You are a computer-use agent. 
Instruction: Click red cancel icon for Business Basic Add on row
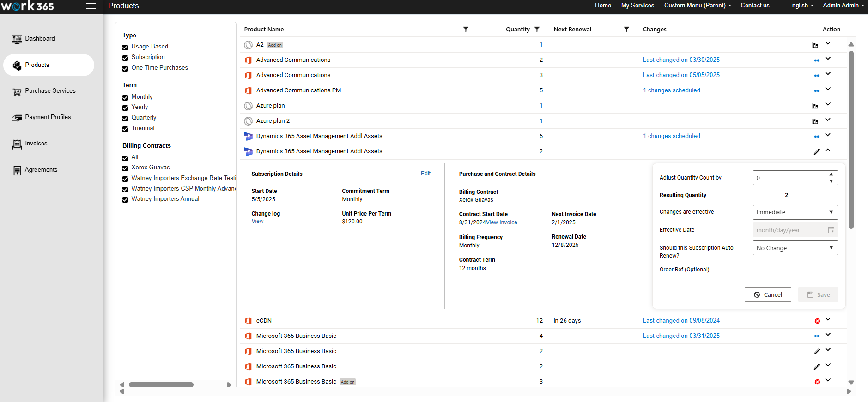click(817, 382)
